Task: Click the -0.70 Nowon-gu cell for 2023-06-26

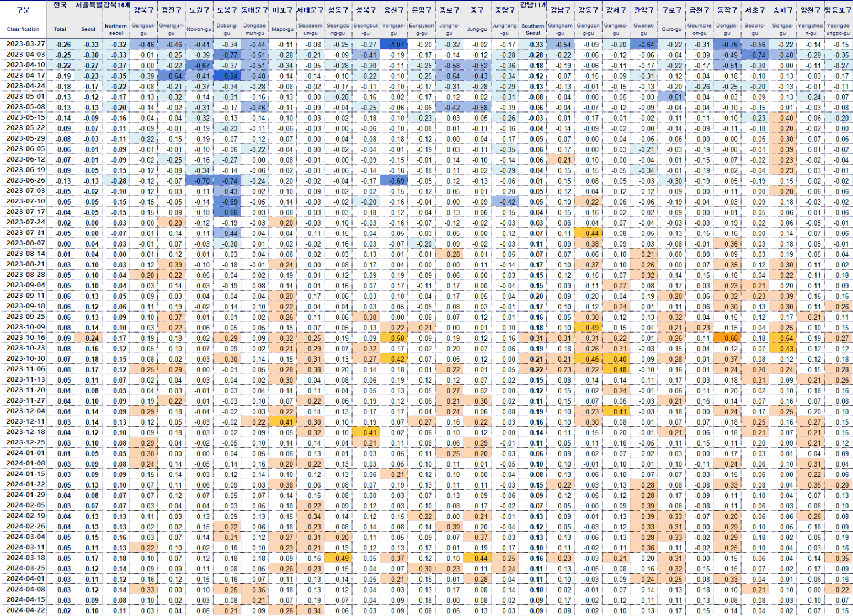Action: (199, 181)
